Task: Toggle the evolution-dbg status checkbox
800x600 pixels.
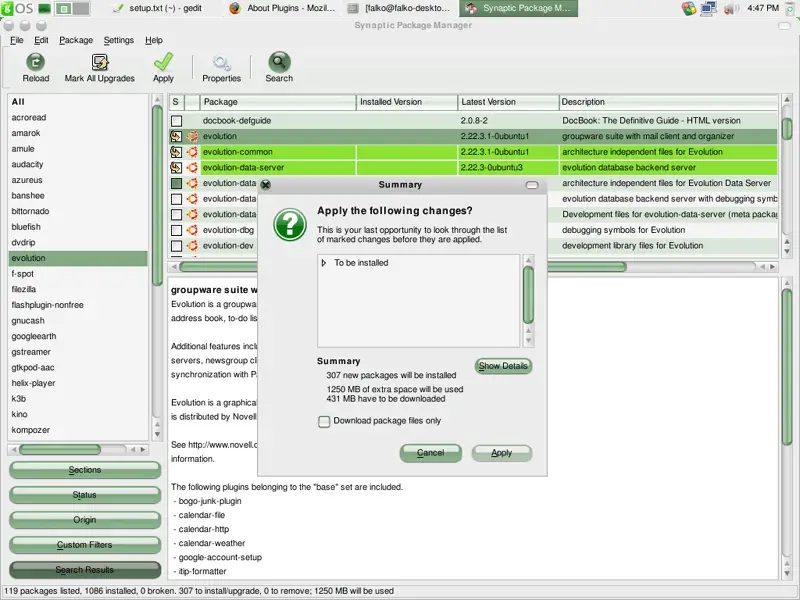Action: 177,230
